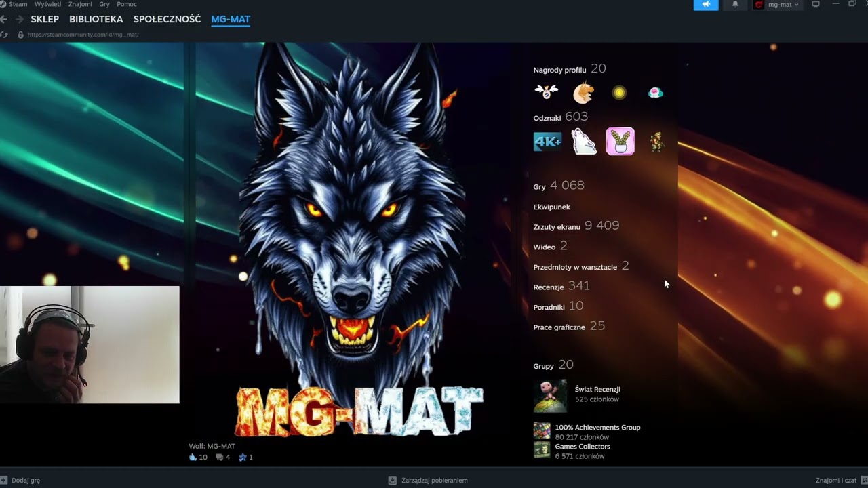Click the 4K+ games badge icon

pyautogui.click(x=547, y=142)
